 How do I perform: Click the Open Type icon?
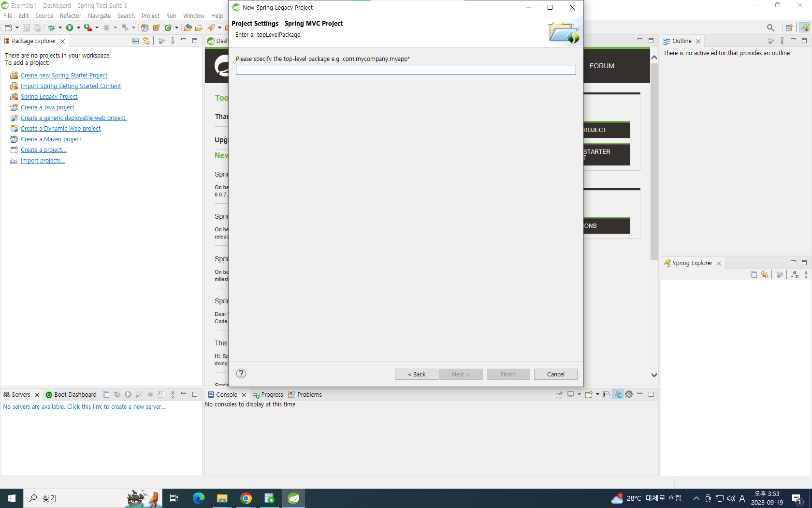pos(188,28)
